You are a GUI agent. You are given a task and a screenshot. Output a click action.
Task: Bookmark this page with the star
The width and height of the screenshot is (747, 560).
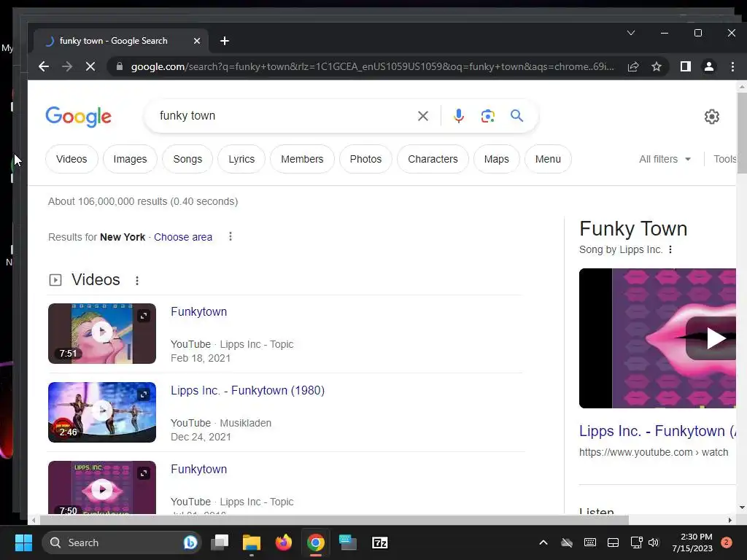click(x=657, y=66)
